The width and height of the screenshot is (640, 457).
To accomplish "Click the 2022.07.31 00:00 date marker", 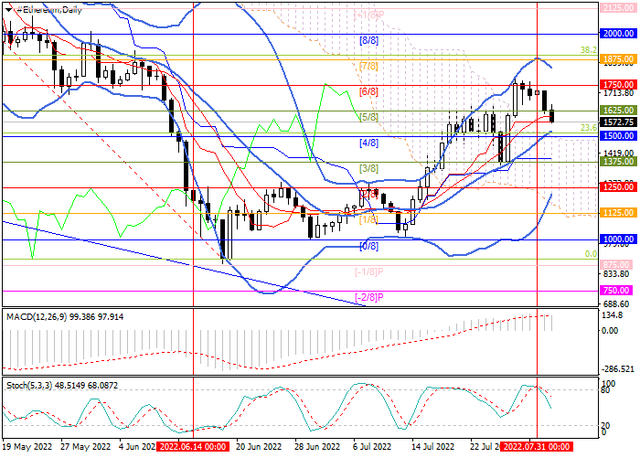I will (x=537, y=449).
